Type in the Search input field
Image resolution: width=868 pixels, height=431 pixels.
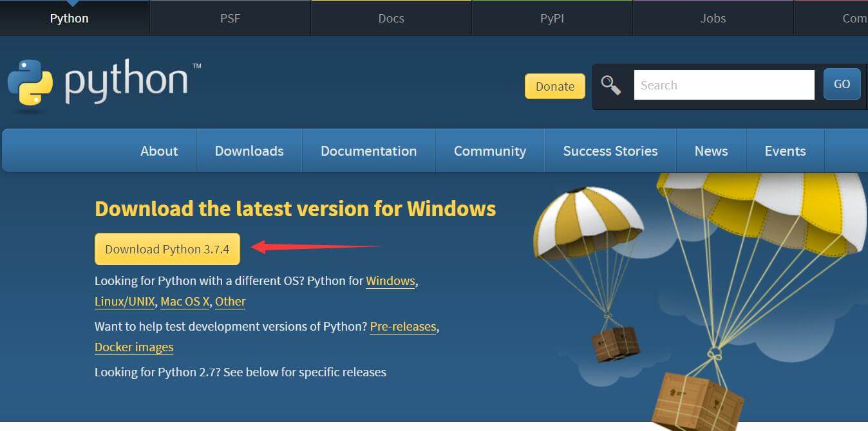coord(724,85)
